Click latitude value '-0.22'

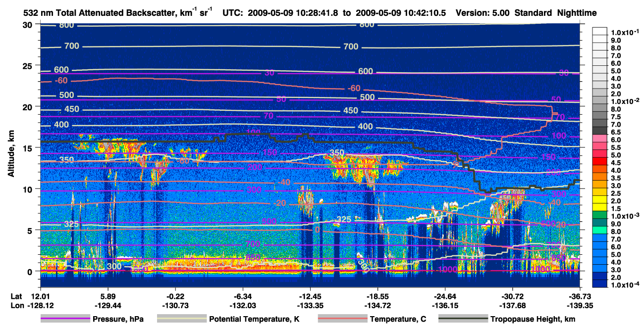pos(175,296)
